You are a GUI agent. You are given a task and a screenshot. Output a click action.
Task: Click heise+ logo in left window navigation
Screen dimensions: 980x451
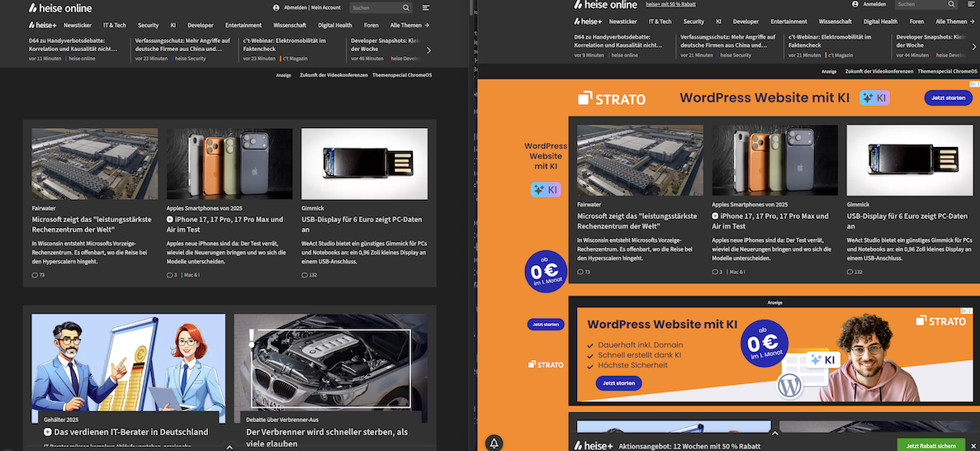click(x=42, y=25)
